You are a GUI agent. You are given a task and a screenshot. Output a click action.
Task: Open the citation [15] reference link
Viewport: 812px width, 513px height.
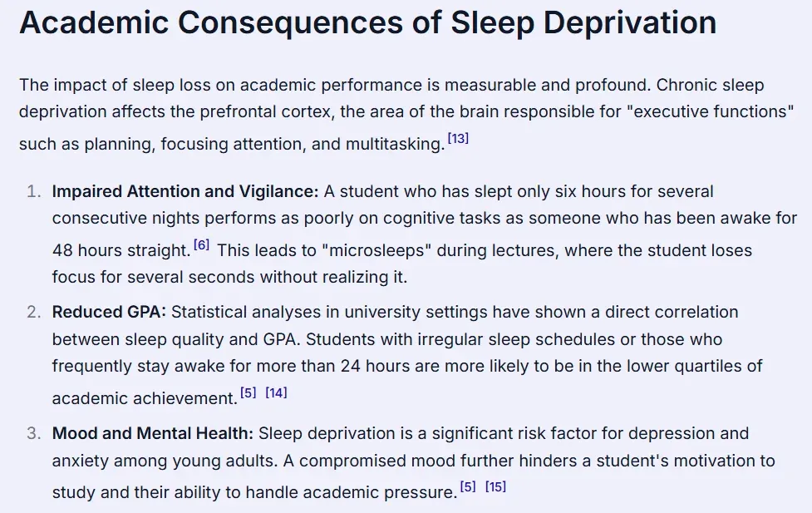[495, 486]
